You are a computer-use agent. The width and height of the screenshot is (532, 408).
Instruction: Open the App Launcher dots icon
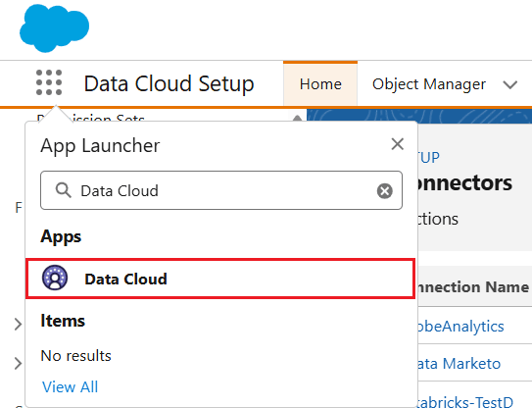pyautogui.click(x=49, y=82)
